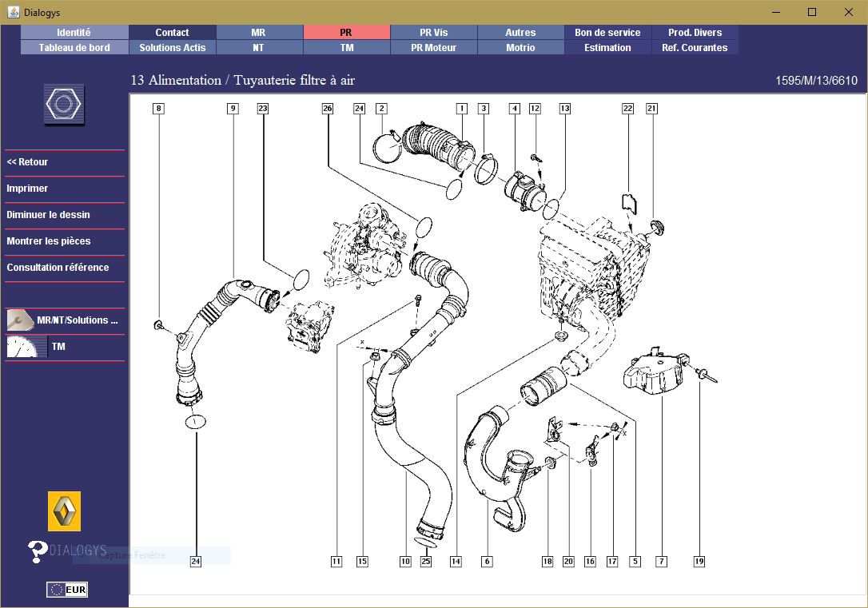The width and height of the screenshot is (868, 608).
Task: Open the Bon de service tab
Action: pos(607,33)
